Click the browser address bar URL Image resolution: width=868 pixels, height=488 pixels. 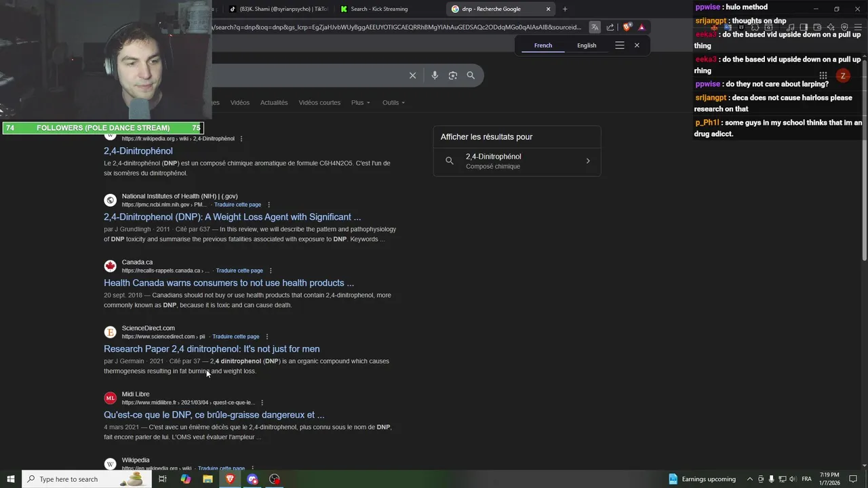click(x=397, y=27)
